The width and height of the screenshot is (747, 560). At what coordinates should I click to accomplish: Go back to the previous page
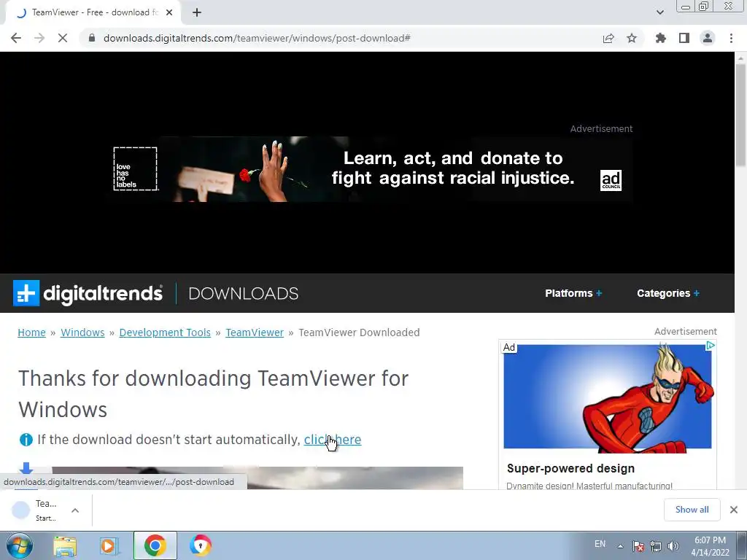[16, 38]
